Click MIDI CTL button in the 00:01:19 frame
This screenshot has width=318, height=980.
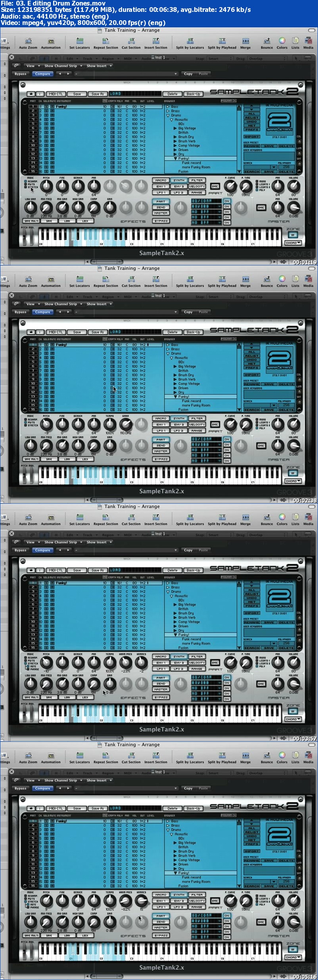[56, 94]
